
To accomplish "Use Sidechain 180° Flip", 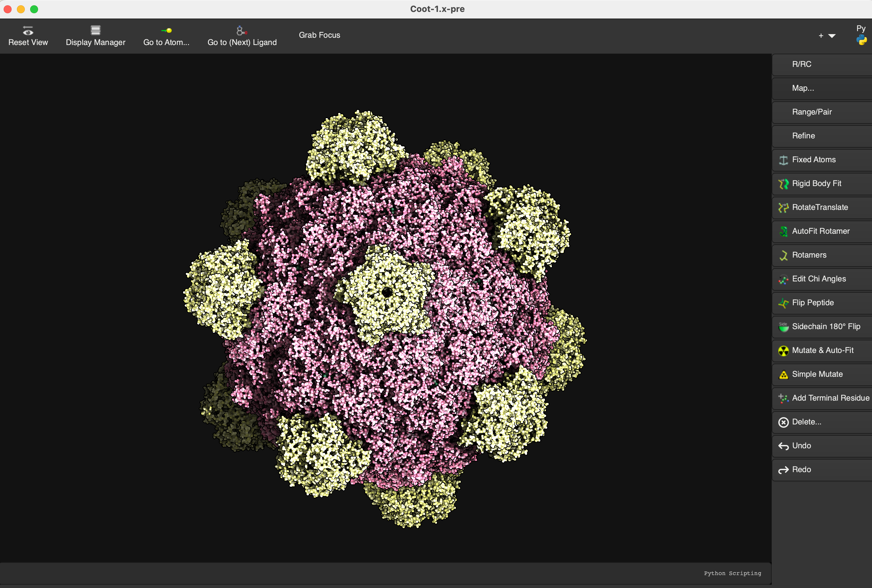I will coord(826,326).
